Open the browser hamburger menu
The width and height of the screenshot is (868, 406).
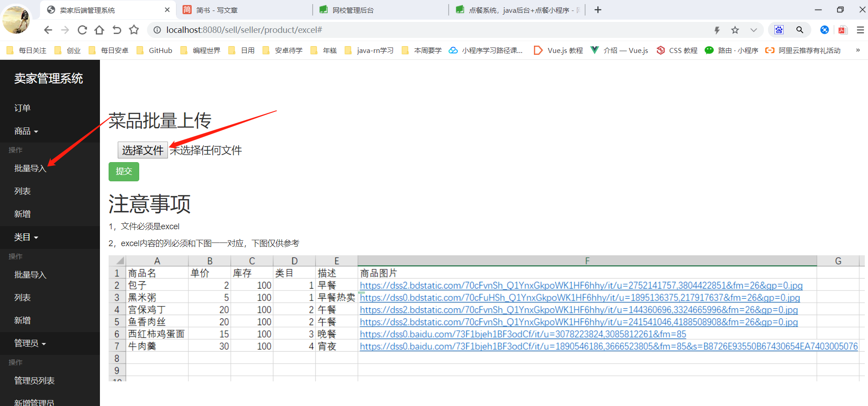pos(860,30)
